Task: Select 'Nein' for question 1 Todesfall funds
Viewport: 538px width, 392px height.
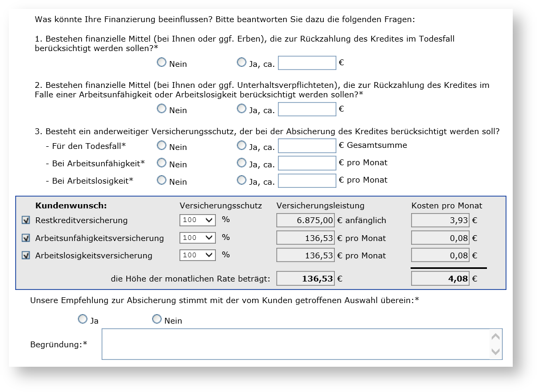Action: click(162, 63)
